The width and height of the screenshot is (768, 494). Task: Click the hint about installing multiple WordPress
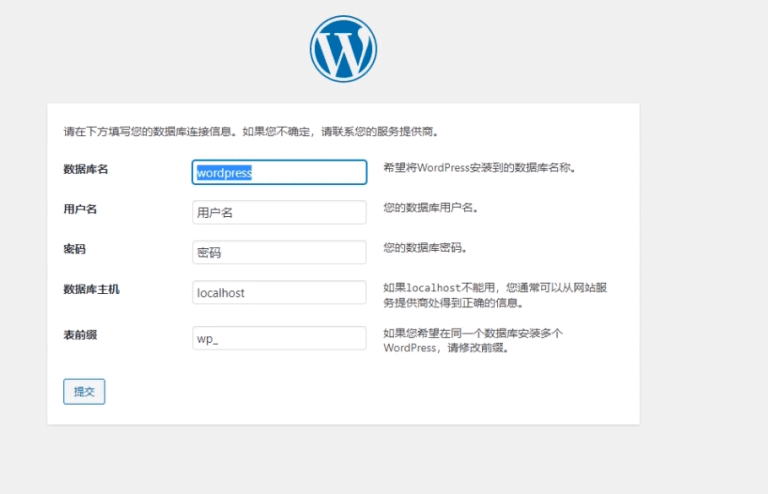(x=473, y=341)
